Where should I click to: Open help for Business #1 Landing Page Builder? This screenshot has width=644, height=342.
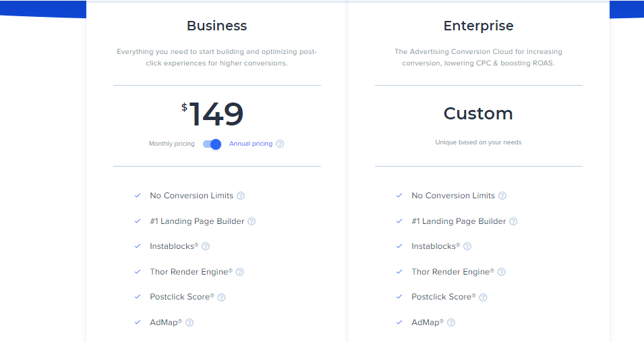pos(252,221)
